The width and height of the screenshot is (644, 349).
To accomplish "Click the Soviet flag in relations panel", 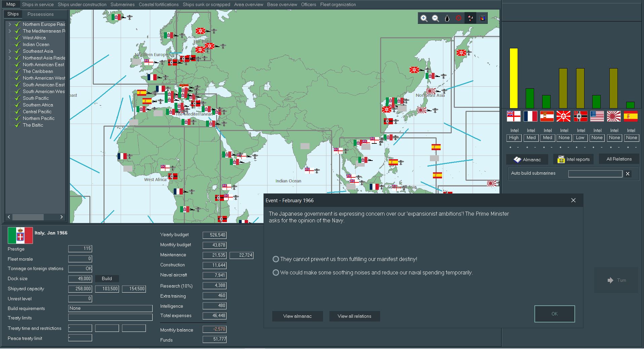I will click(x=563, y=116).
